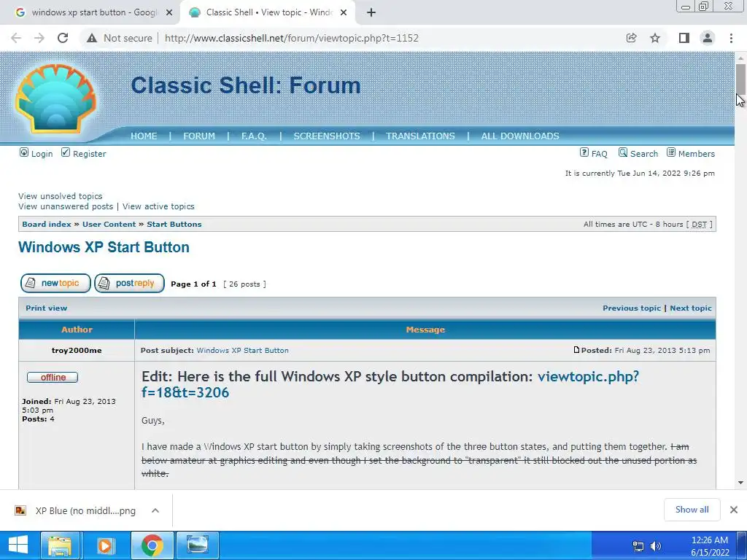Click the post subject Windows XP Start Button link
The image size is (747, 560).
242,351
